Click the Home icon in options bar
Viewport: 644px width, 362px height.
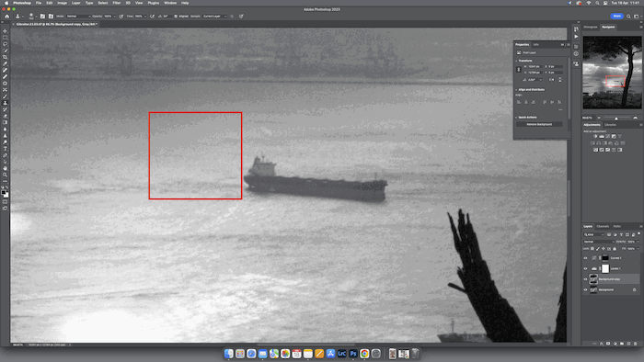7,17
